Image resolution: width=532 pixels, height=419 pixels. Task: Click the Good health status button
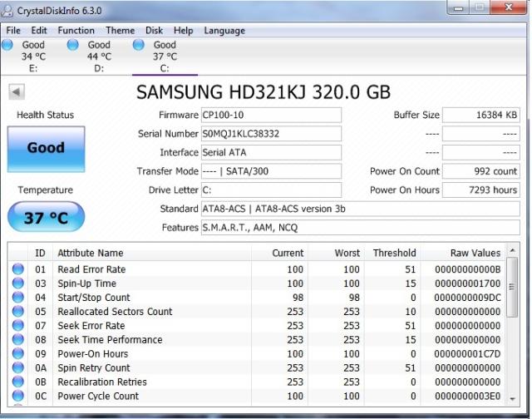pos(47,149)
